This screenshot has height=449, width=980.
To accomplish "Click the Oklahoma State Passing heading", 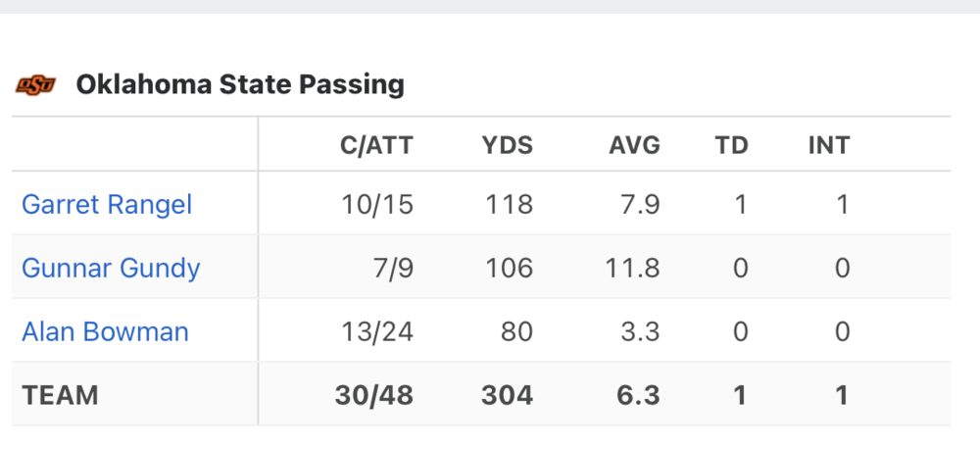I will click(x=240, y=85).
